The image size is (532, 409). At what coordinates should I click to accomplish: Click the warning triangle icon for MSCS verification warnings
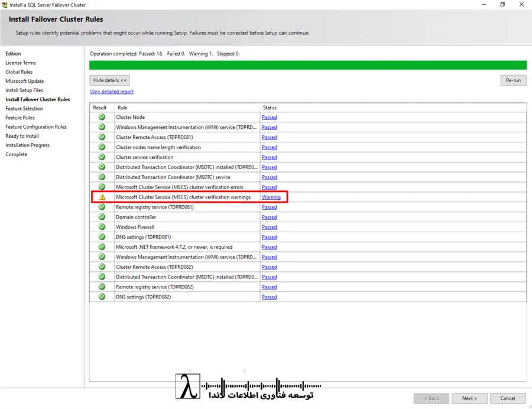click(102, 197)
